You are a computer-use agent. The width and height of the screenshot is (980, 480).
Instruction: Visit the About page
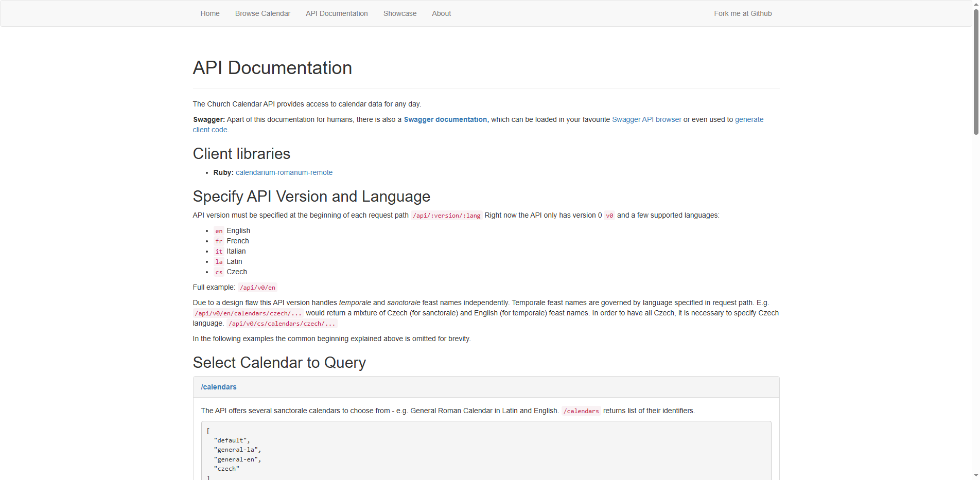441,13
